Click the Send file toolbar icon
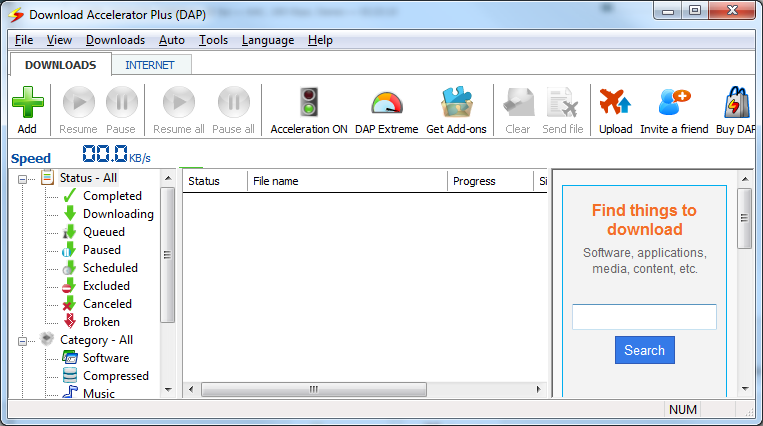Screen dimensions: 763x426 [563, 102]
